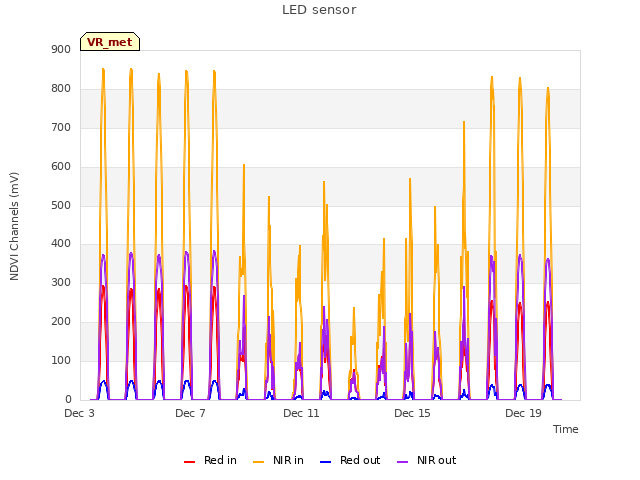Click the VR_met annotation label

[110, 42]
